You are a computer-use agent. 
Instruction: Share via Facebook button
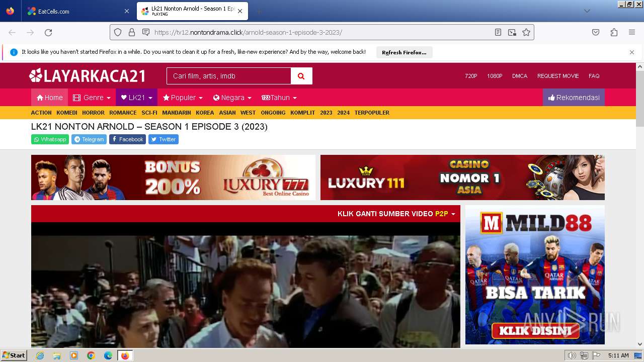127,139
